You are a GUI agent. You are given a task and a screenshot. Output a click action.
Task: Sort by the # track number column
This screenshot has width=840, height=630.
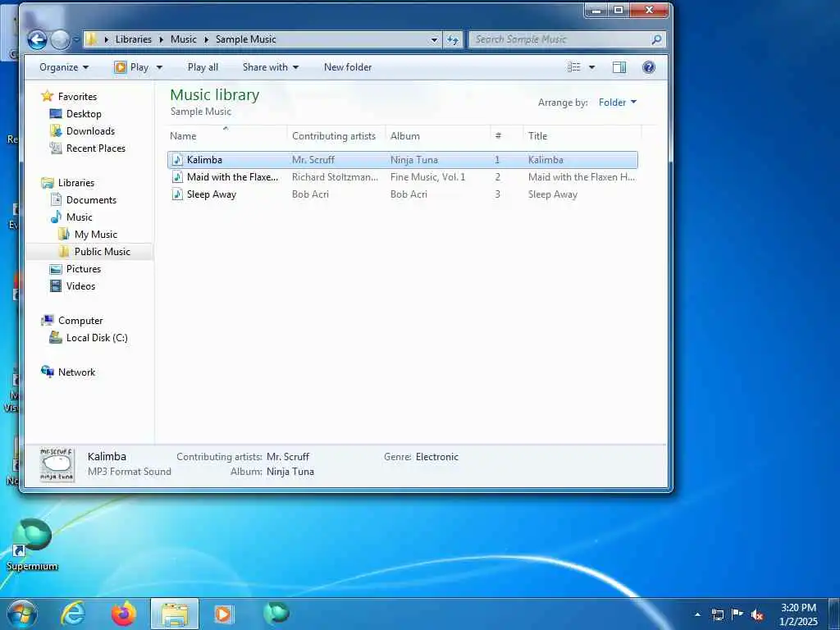pyautogui.click(x=506, y=136)
